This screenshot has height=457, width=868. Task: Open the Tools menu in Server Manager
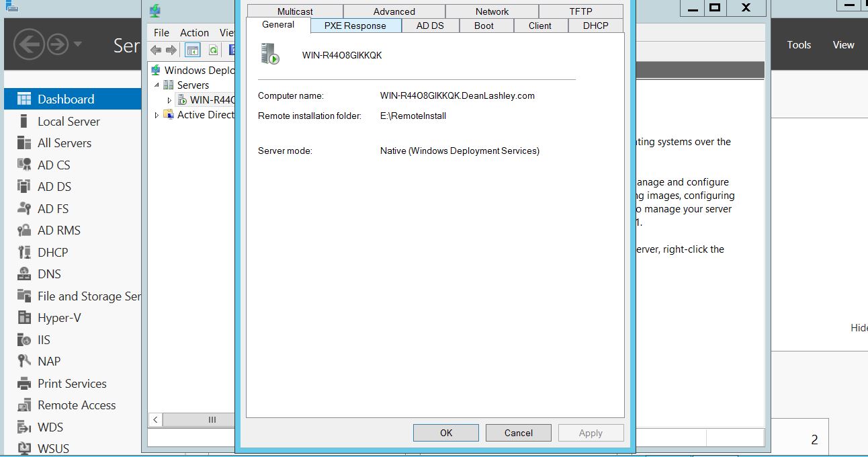[x=799, y=44]
